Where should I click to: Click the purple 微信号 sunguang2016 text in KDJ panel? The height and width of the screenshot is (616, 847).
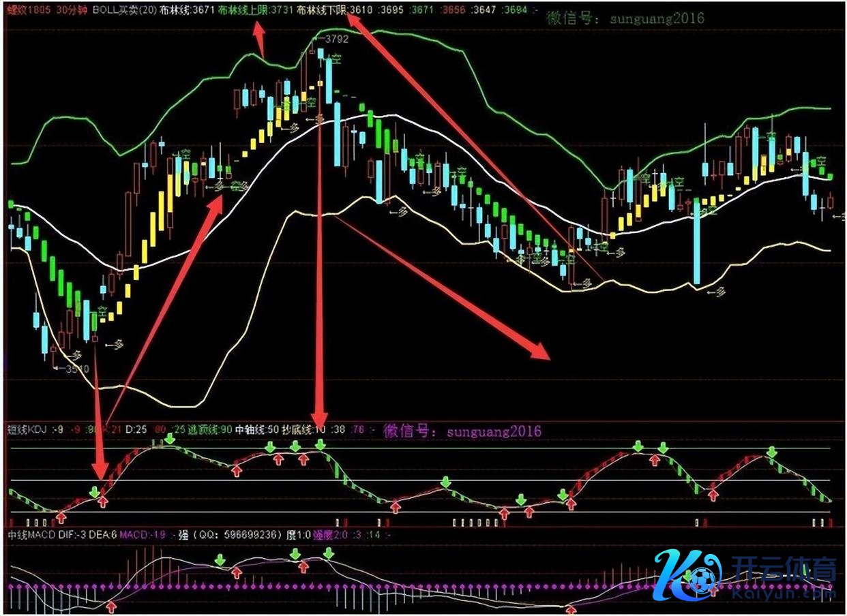tap(462, 431)
